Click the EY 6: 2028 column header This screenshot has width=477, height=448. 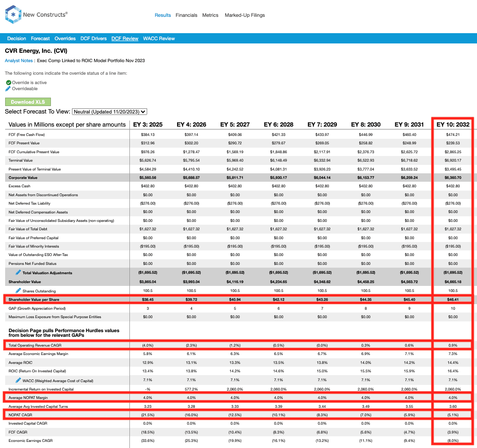278,124
